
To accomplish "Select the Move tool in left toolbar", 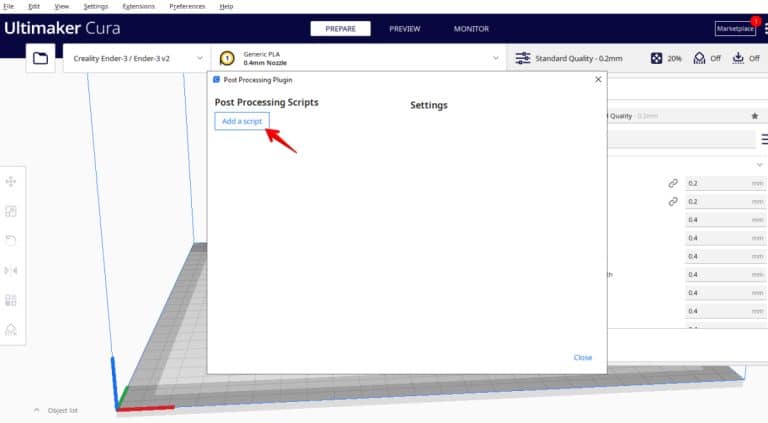I will (11, 181).
